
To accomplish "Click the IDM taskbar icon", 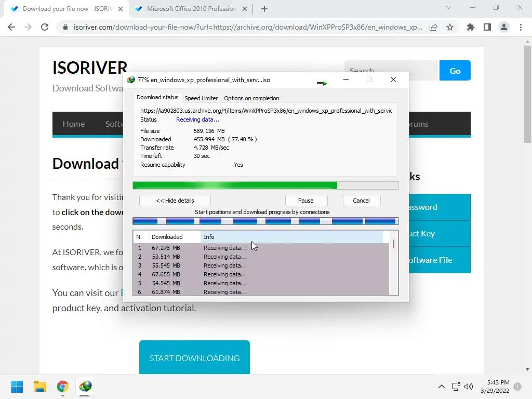I will pyautogui.click(x=85, y=387).
